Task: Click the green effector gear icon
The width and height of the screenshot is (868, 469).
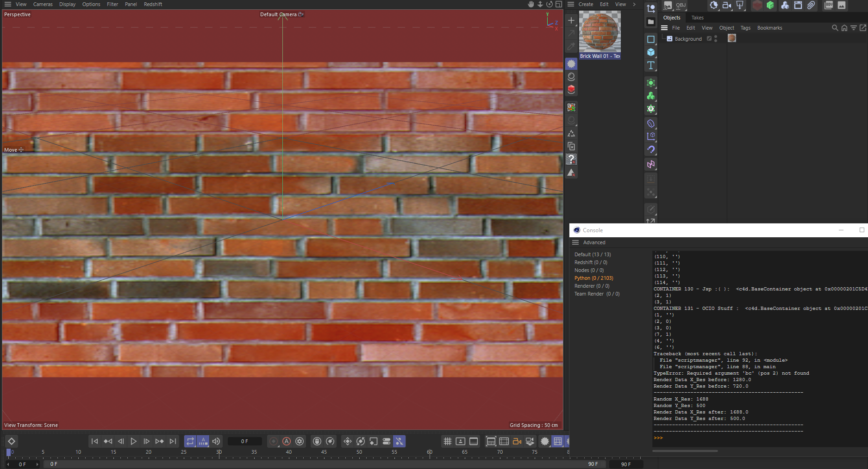Action: (x=651, y=109)
